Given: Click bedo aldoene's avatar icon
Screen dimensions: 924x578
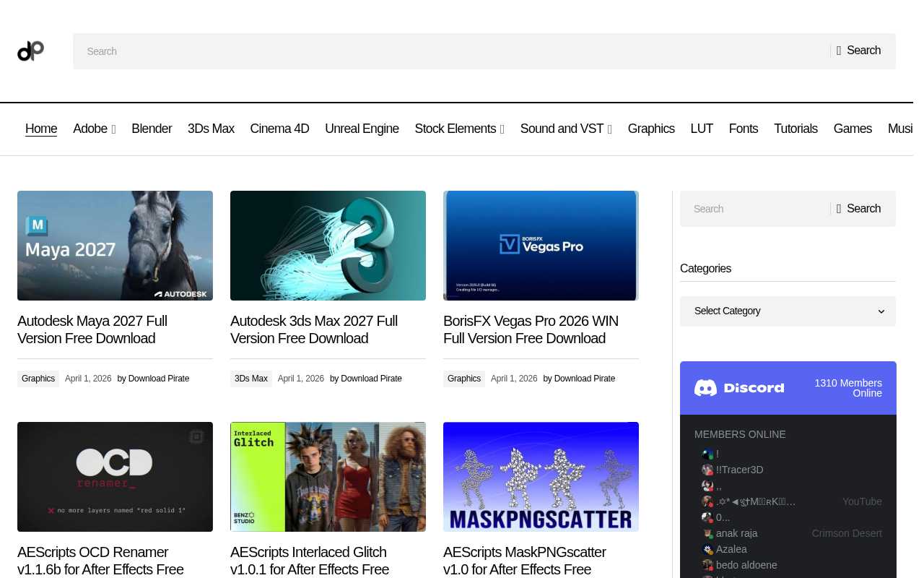Looking at the screenshot, I should click(707, 566).
